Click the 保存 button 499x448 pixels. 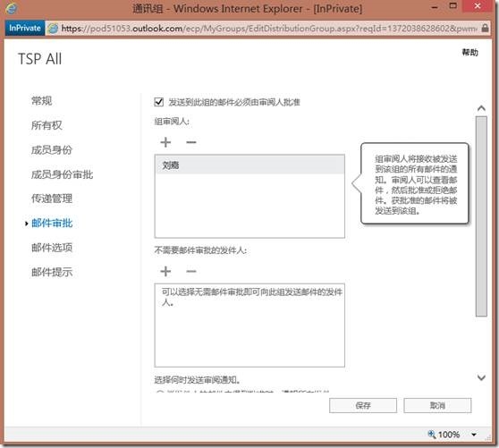pos(363,405)
